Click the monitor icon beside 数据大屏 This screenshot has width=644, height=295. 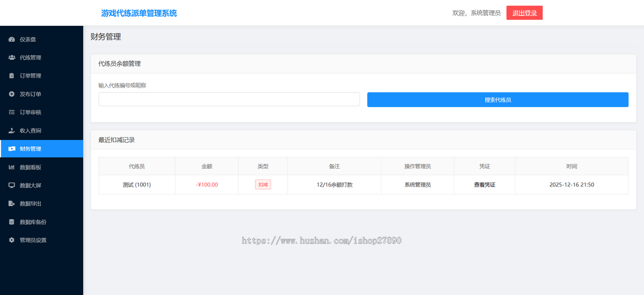(12, 185)
